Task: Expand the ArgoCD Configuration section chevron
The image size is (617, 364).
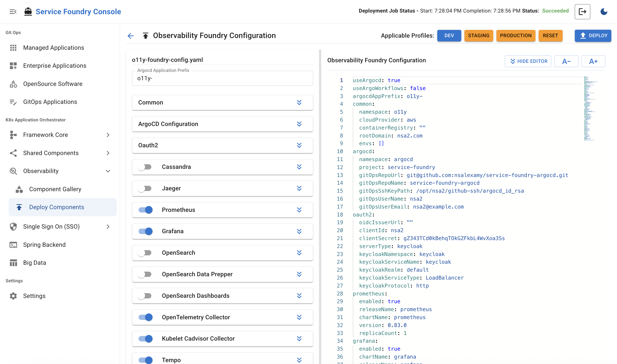Action: click(x=299, y=124)
